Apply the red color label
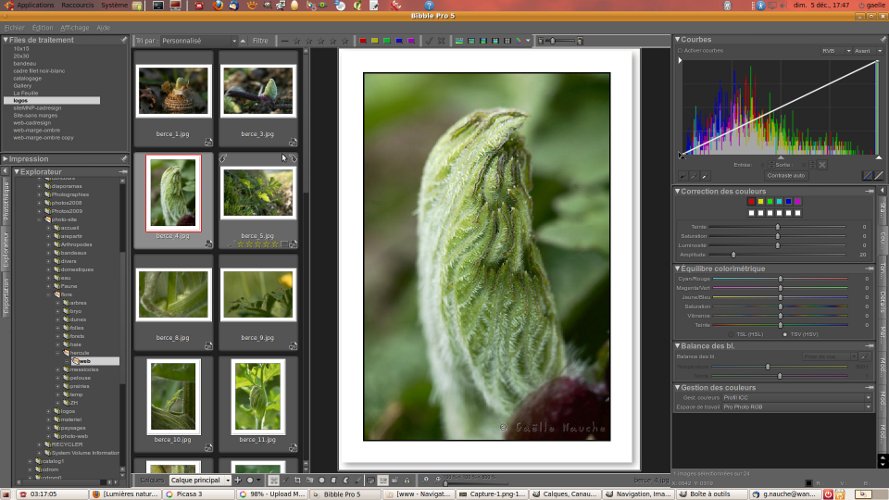 pos(363,41)
